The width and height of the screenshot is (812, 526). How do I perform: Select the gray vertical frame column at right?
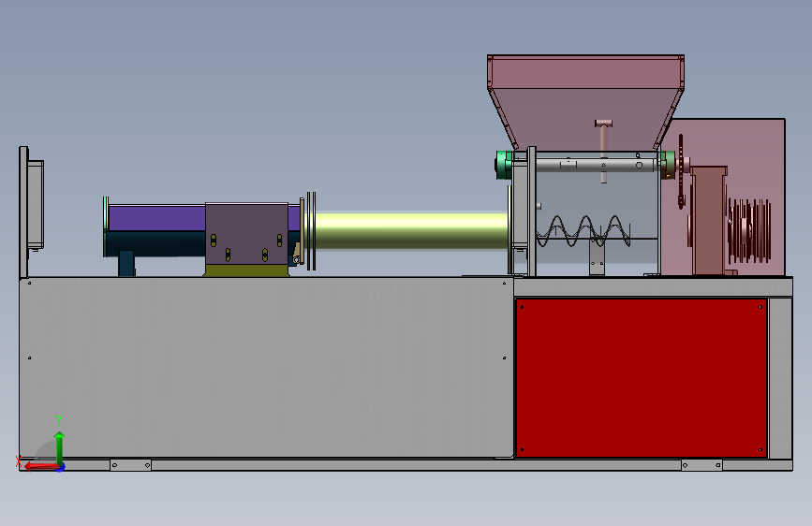pyautogui.click(x=780, y=378)
